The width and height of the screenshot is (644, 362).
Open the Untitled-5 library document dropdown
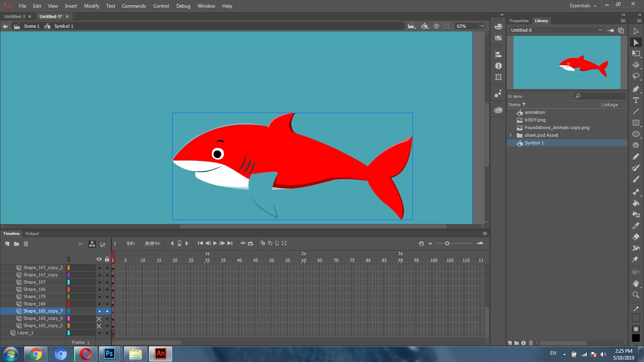(x=600, y=30)
